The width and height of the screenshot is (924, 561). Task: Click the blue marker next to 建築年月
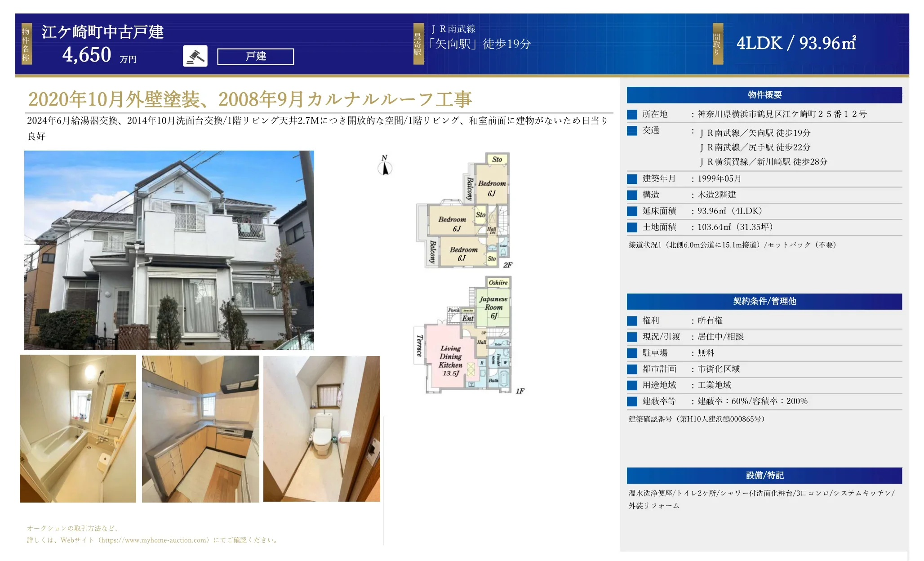coord(632,178)
